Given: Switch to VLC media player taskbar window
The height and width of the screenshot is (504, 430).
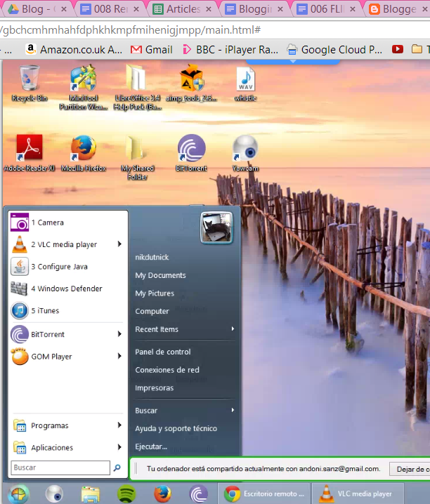Looking at the screenshot, I should point(358,493).
